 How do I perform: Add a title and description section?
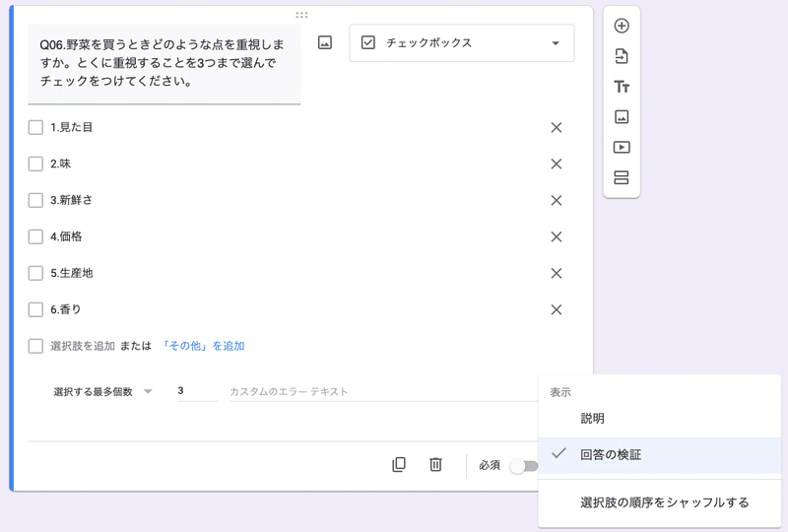(x=622, y=87)
